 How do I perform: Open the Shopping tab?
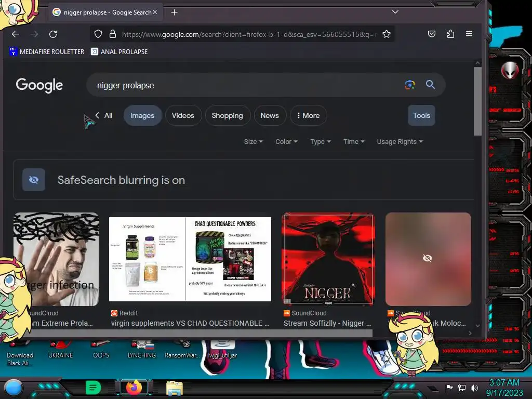228,115
